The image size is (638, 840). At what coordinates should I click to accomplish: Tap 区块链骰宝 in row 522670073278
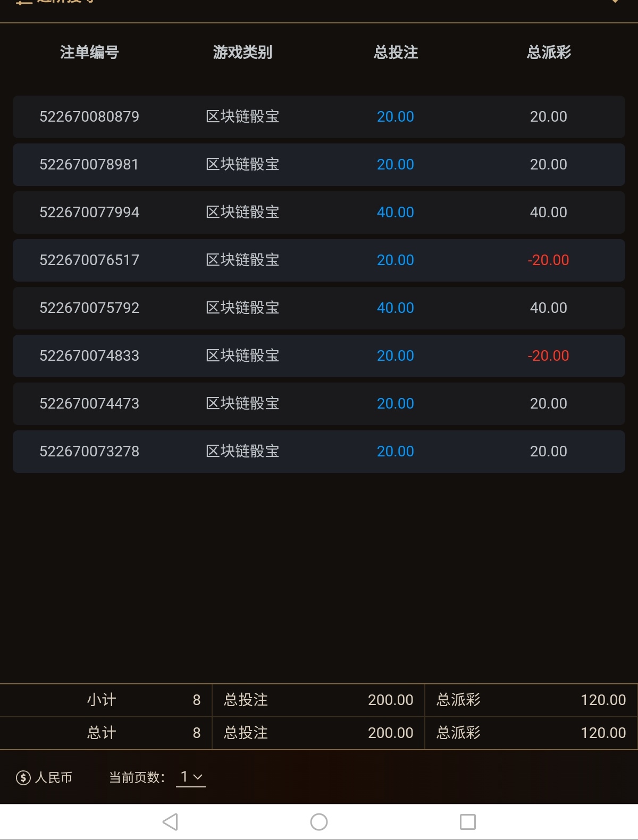coord(242,452)
